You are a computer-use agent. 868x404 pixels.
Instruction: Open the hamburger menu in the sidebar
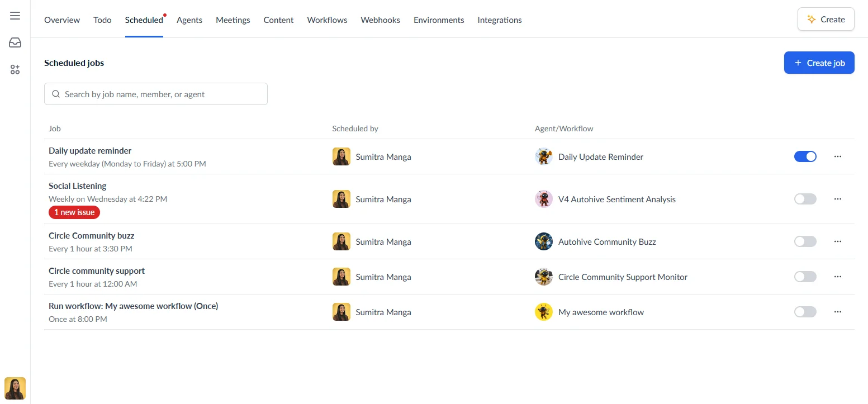tap(15, 15)
